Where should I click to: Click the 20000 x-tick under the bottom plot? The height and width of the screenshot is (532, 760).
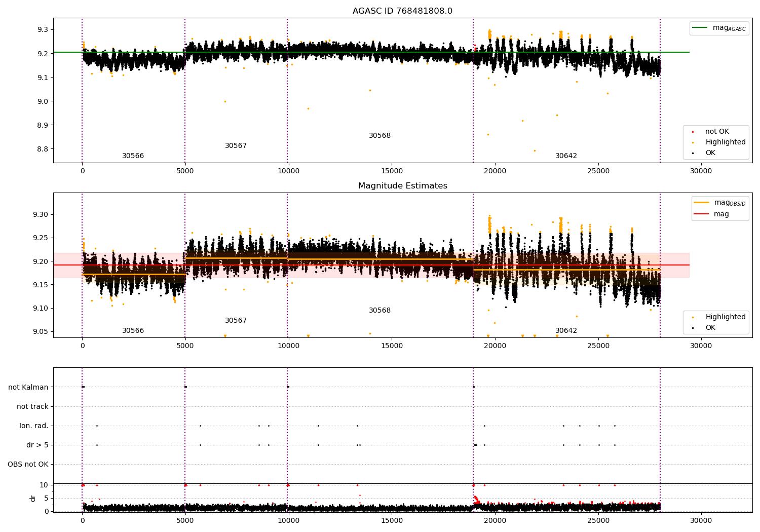tap(495, 521)
